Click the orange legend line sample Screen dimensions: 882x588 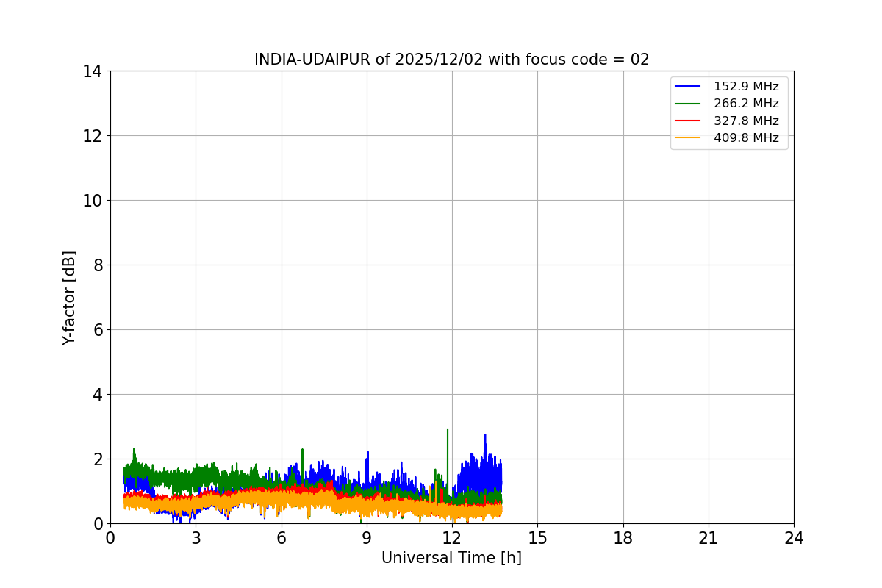pyautogui.click(x=688, y=137)
